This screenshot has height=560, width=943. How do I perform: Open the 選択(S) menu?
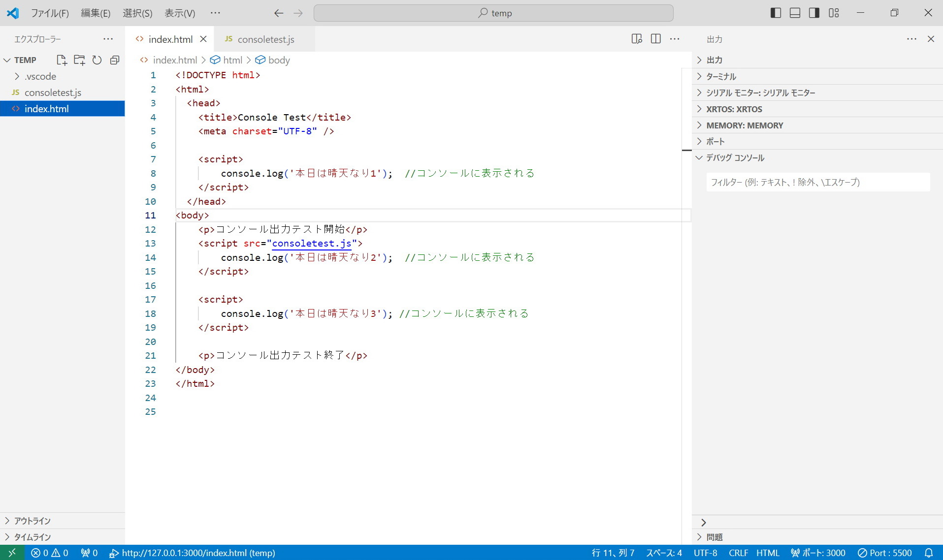point(137,13)
